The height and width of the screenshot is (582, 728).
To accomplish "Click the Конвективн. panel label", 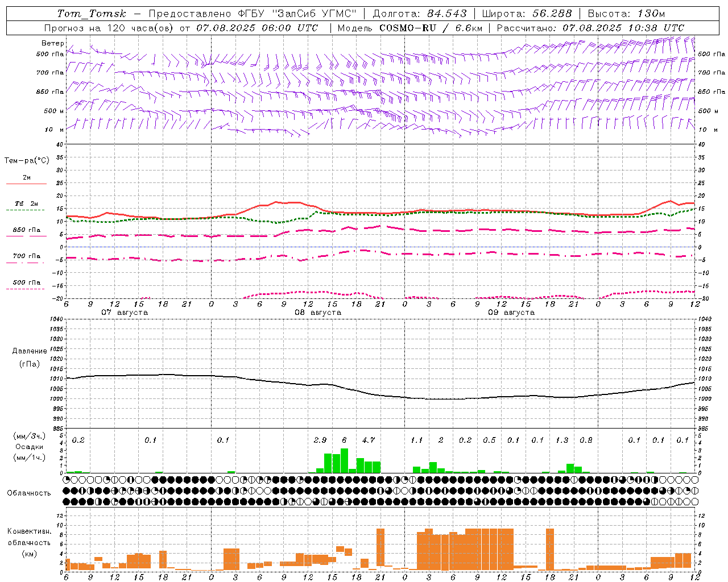I will click(29, 531).
